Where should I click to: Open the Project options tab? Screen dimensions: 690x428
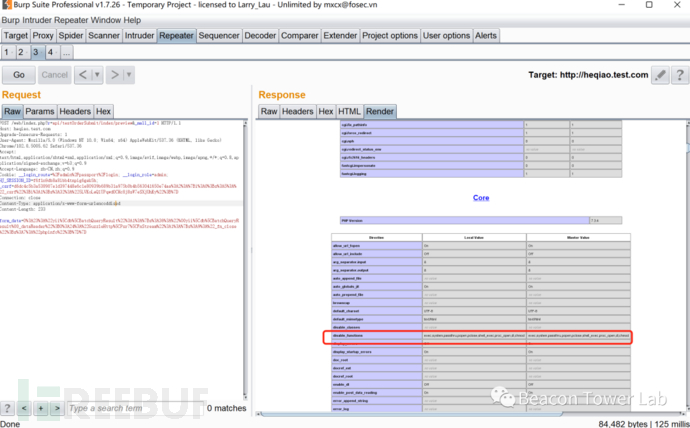point(390,36)
